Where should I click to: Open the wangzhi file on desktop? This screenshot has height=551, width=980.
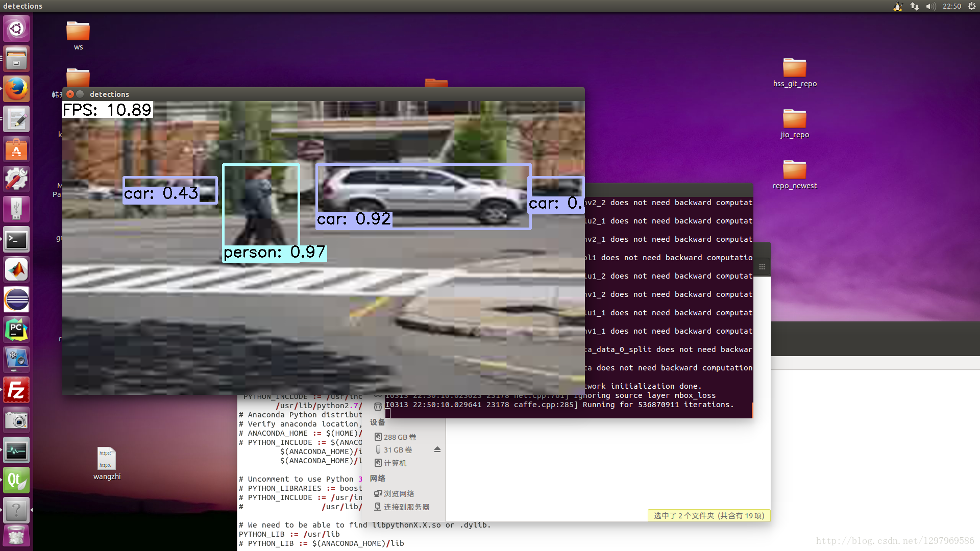coord(107,463)
